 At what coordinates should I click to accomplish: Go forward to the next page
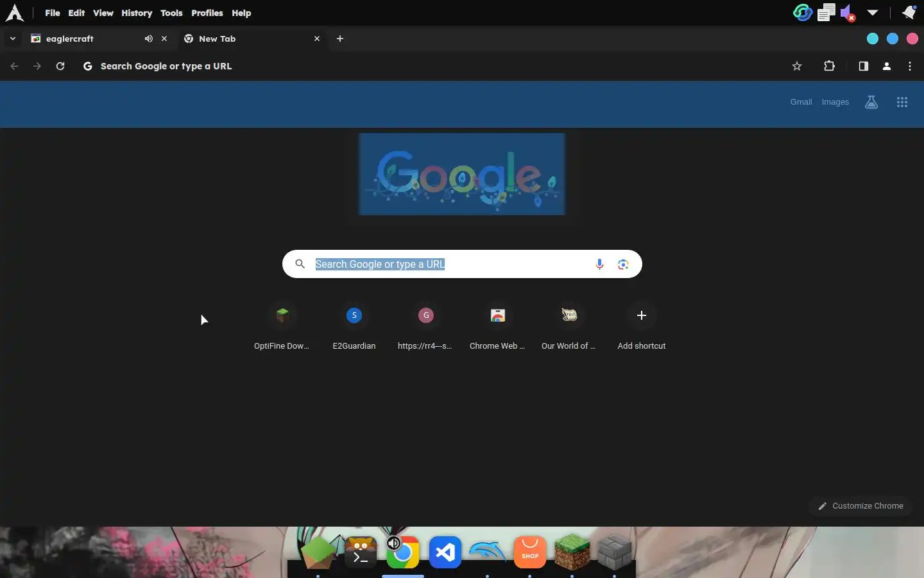tap(37, 66)
